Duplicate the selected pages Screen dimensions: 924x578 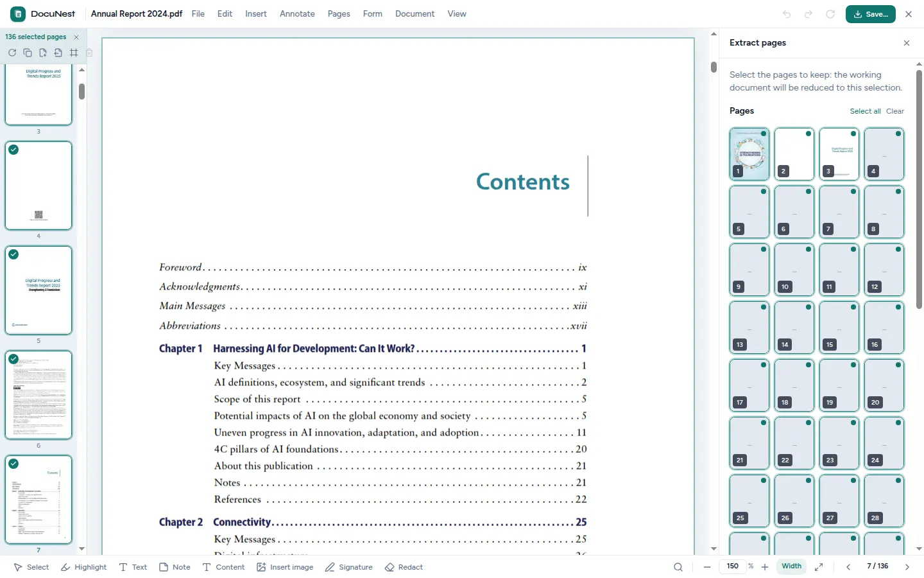tap(28, 53)
